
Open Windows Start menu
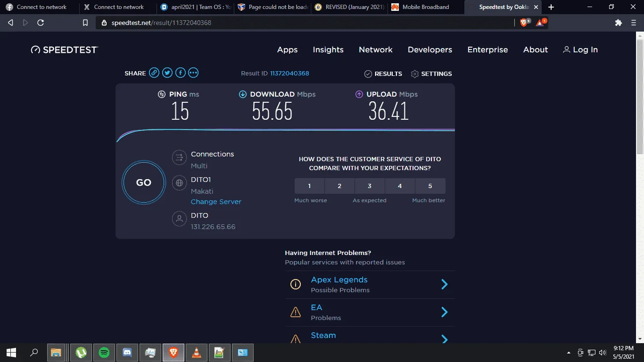click(11, 352)
